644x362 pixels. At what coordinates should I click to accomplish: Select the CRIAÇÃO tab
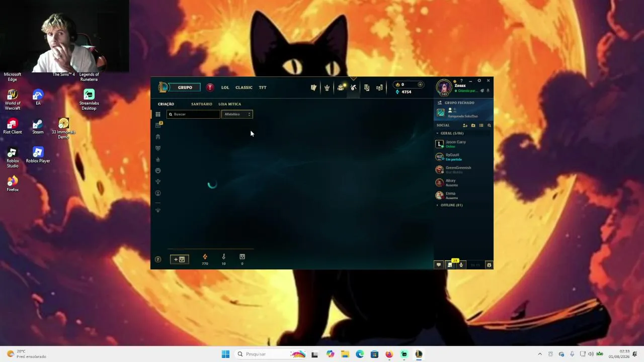coord(166,104)
